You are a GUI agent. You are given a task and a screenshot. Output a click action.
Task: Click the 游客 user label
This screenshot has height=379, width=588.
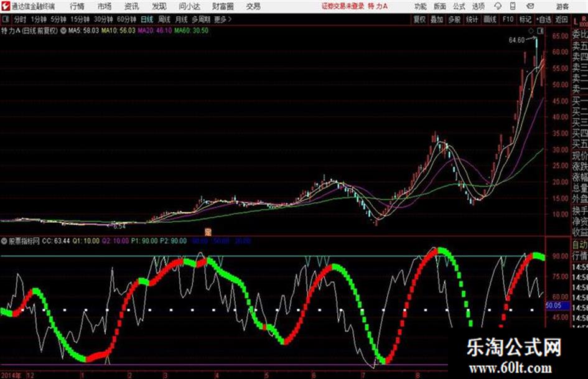pyautogui.click(x=562, y=6)
